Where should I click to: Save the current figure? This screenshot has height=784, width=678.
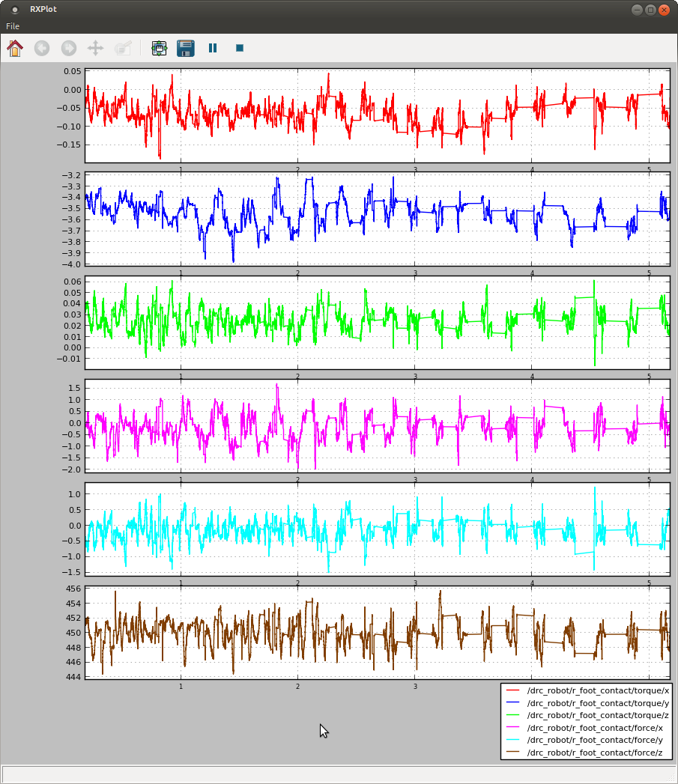tap(184, 48)
